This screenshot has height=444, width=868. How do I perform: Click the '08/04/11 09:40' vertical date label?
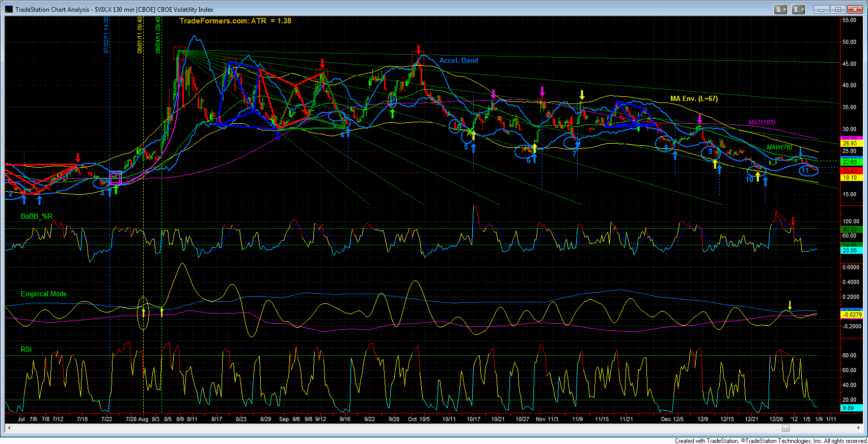(158, 35)
